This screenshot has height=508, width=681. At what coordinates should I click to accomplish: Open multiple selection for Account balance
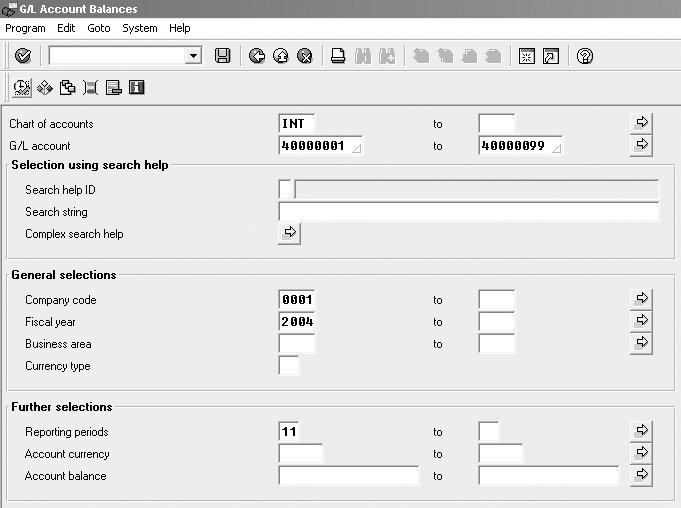(x=642, y=475)
